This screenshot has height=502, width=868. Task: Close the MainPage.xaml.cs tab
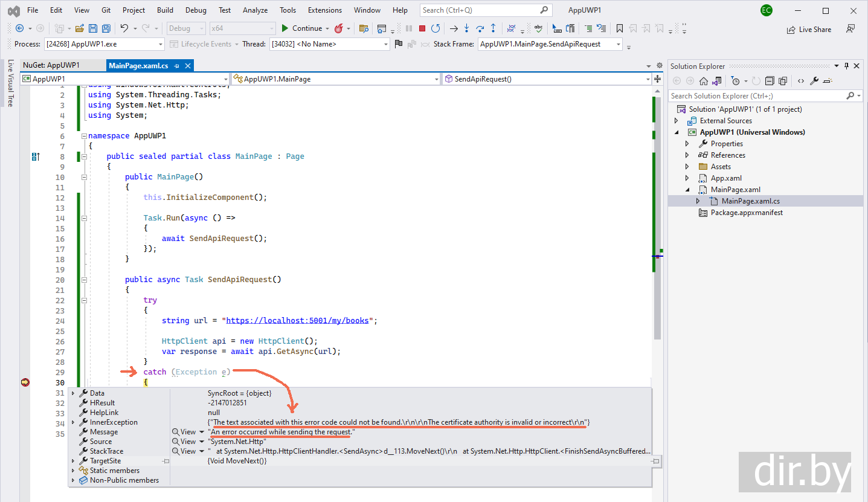pyautogui.click(x=188, y=66)
